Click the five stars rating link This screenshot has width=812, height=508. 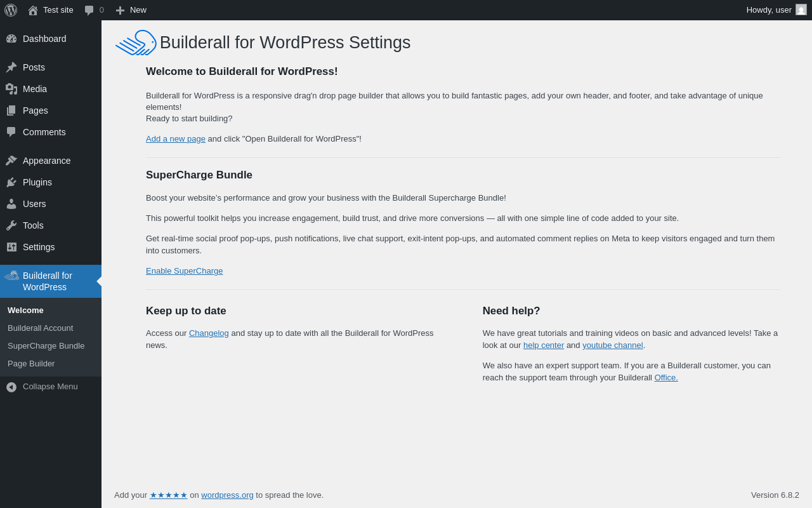click(169, 495)
